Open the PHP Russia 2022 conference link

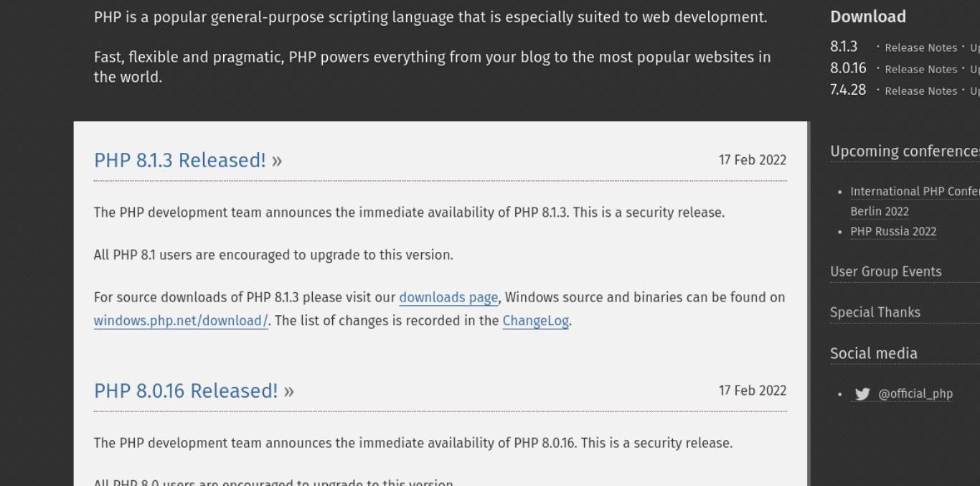coord(893,231)
